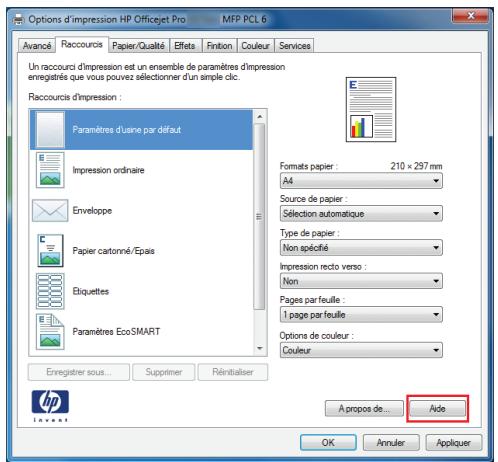The height and width of the screenshot is (462, 498).
Task: Choose the 'Papier cartonné/Epais' label
Action: tap(113, 251)
